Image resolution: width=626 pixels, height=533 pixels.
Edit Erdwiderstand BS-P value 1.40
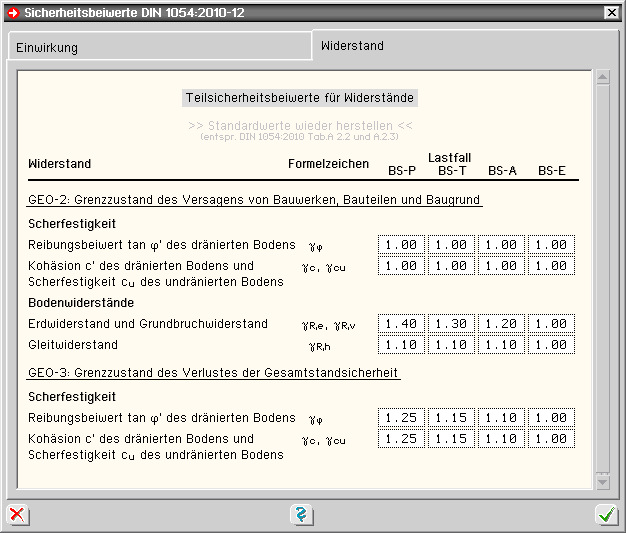(402, 324)
